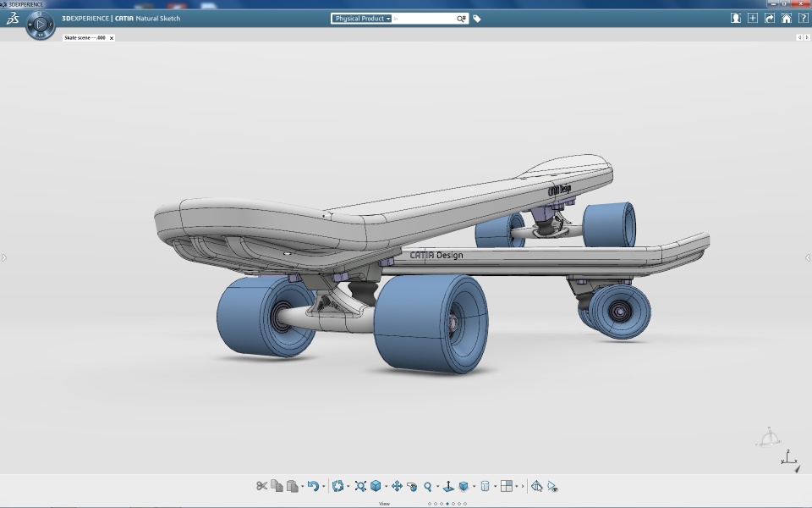Click the Fit All In icon
Screen dimensions: 812x508
tap(360, 486)
